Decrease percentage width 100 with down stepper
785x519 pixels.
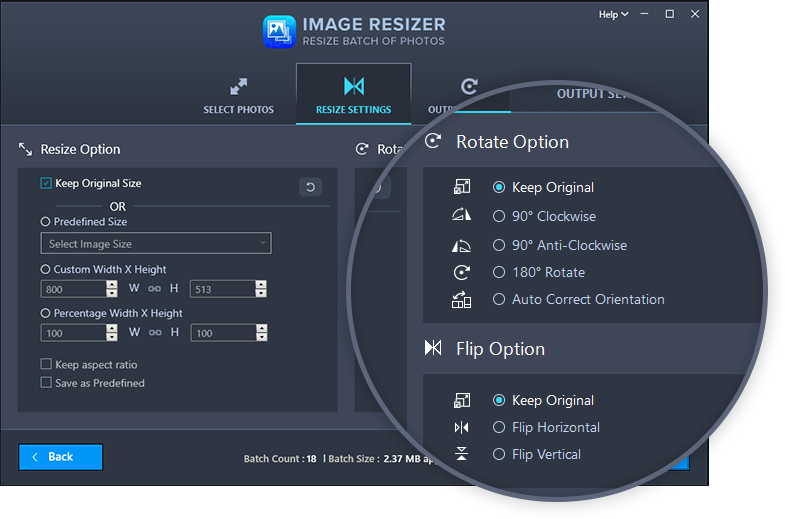click(x=112, y=337)
